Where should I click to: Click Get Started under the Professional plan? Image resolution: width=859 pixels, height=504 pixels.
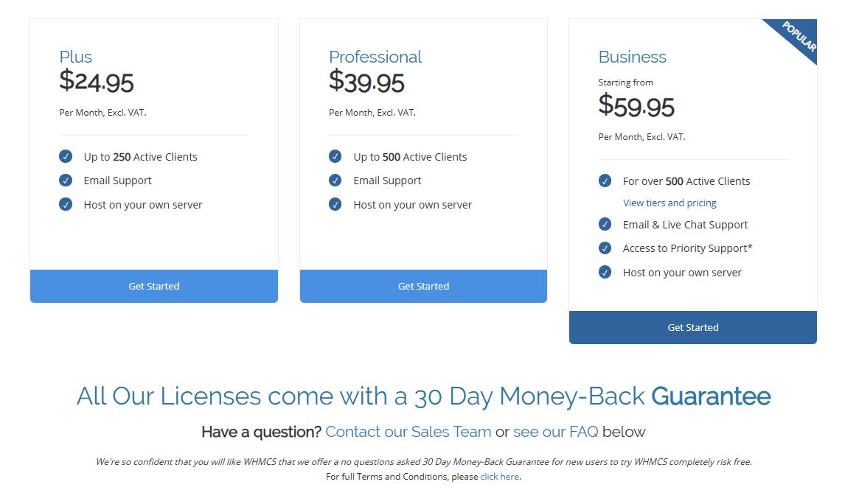click(423, 286)
